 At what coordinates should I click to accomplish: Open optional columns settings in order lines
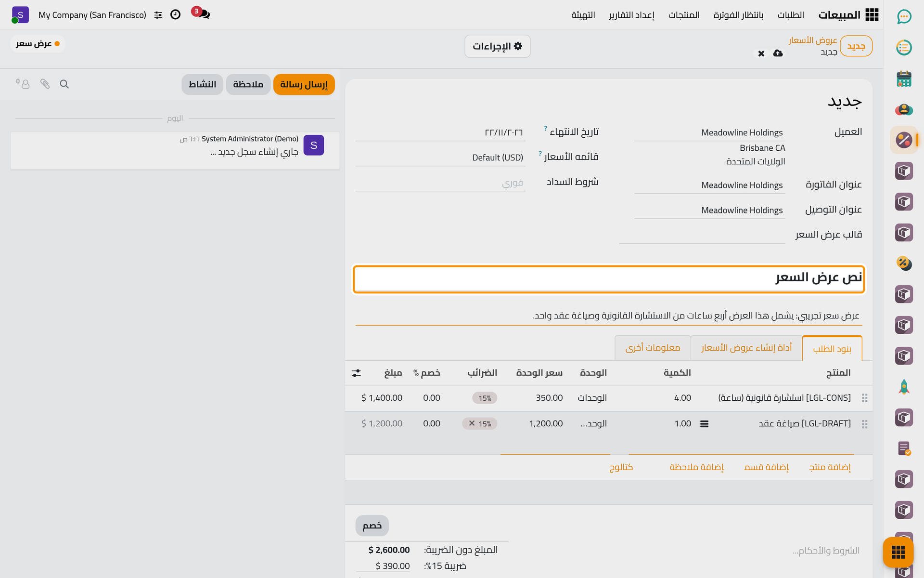tap(356, 373)
